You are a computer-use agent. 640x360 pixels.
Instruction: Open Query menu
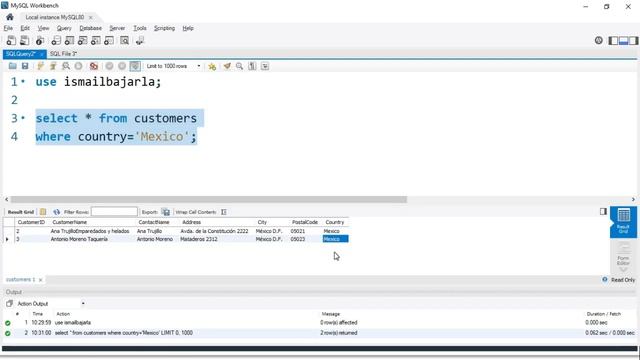tap(64, 28)
